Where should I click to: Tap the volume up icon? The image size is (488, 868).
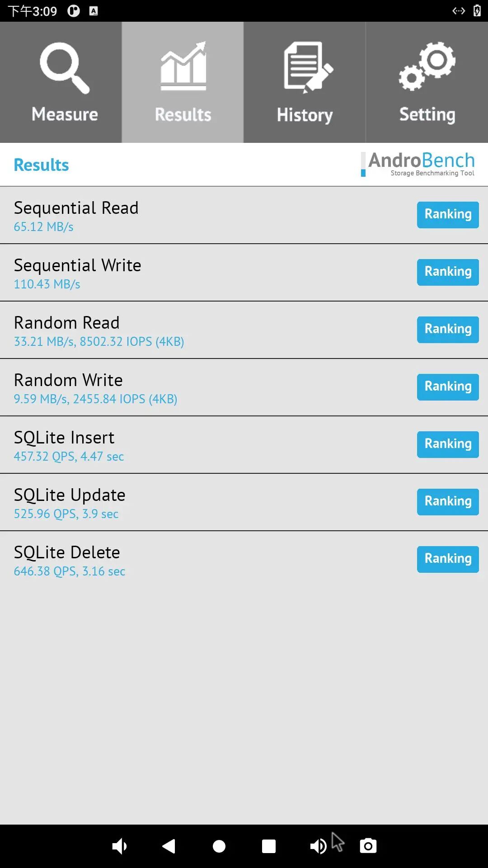click(x=318, y=846)
